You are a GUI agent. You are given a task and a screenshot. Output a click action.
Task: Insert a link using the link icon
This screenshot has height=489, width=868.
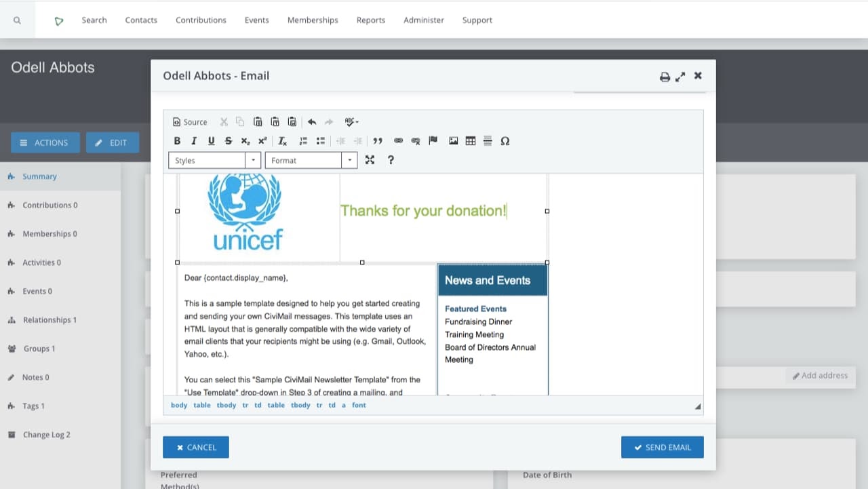pos(399,141)
